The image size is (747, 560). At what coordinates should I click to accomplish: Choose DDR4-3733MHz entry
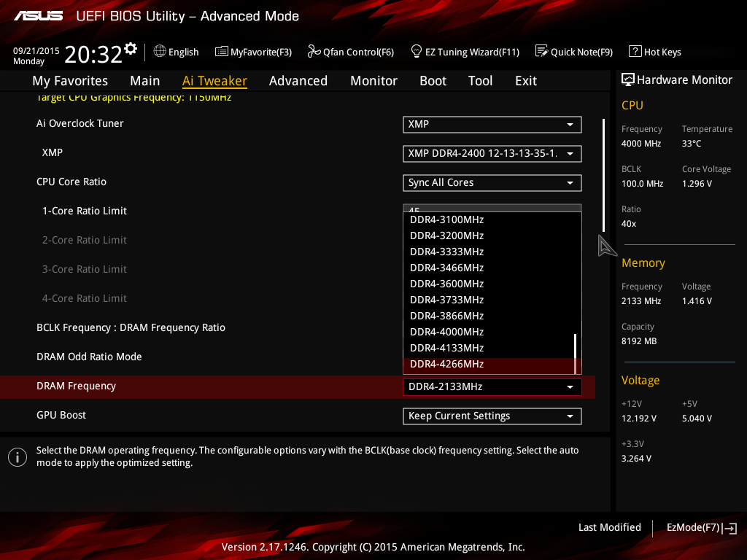489,300
